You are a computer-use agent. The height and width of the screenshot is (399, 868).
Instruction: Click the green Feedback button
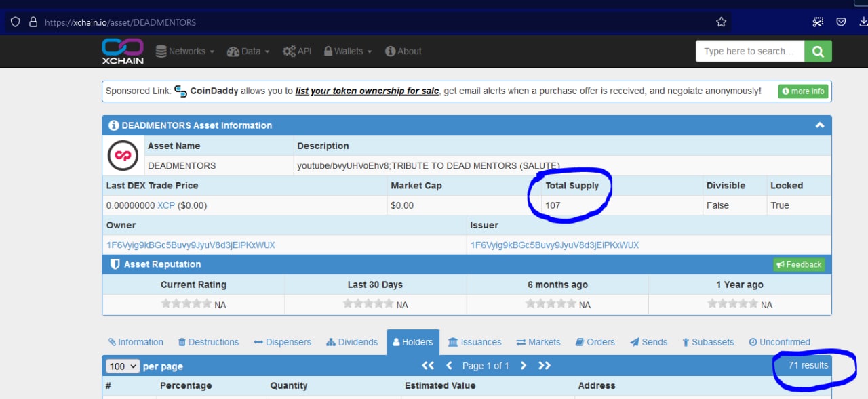click(799, 265)
